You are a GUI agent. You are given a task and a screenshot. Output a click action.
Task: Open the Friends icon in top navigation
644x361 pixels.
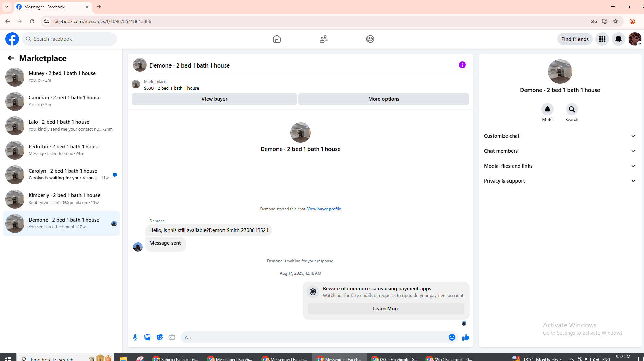click(324, 39)
